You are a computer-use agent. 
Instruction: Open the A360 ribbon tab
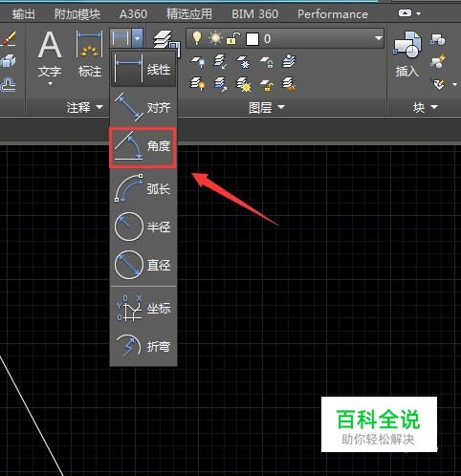(133, 14)
